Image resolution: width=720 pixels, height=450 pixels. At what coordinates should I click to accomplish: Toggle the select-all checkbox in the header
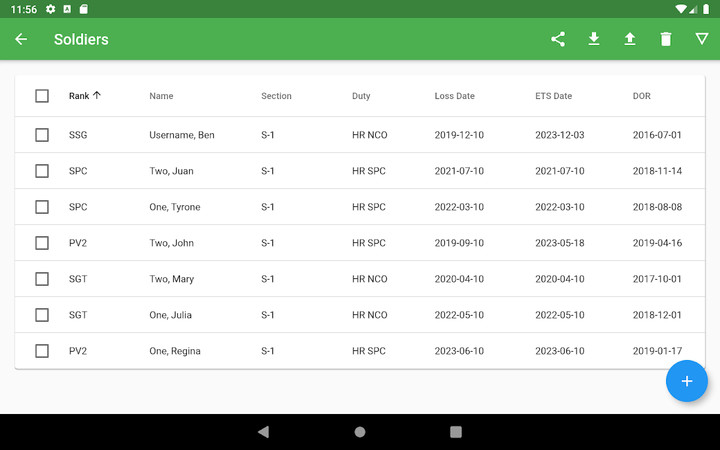42,96
